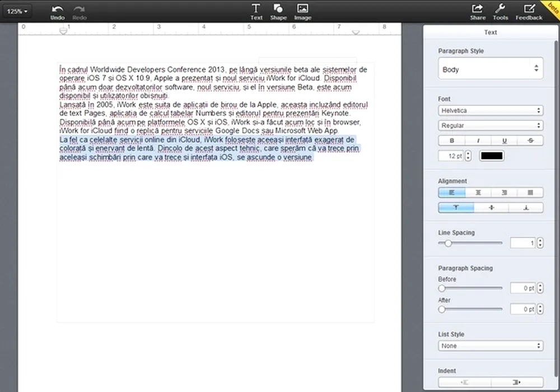560x392 pixels.
Task: Open the Helvetica font dropdown
Action: coord(491,111)
